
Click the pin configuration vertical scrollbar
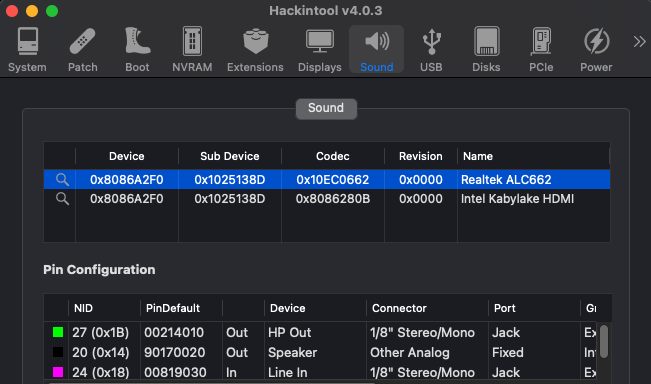(x=604, y=341)
